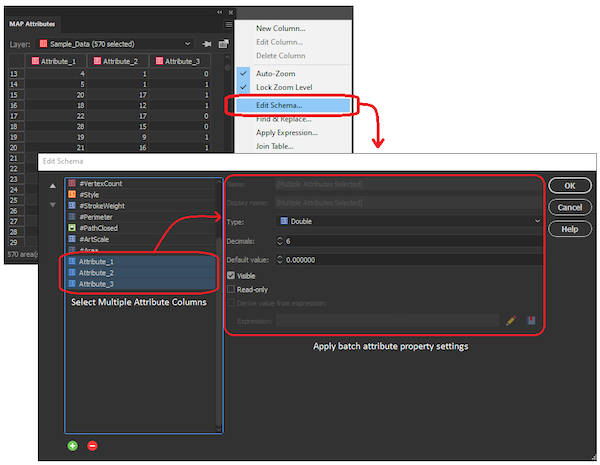This screenshot has width=600, height=465.
Task: Select #ArtScale in the schema list
Action: point(141,239)
